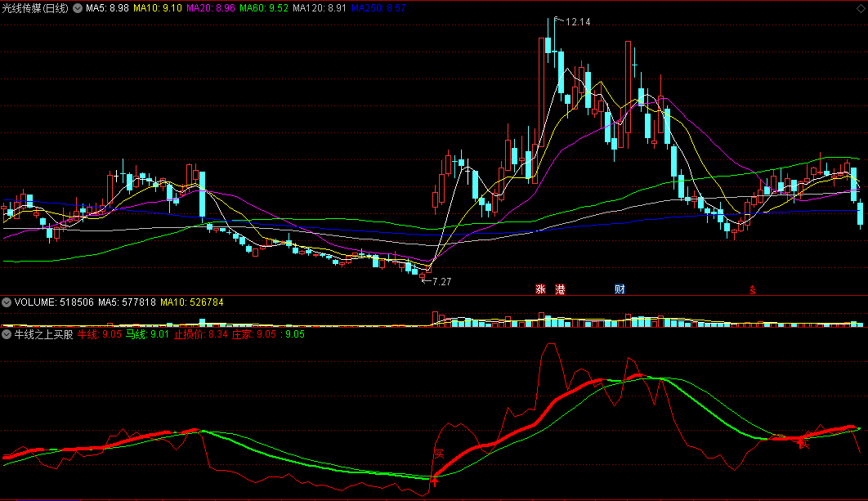Click the volume MA10: 526784 value
The image size is (868, 501).
tap(191, 302)
